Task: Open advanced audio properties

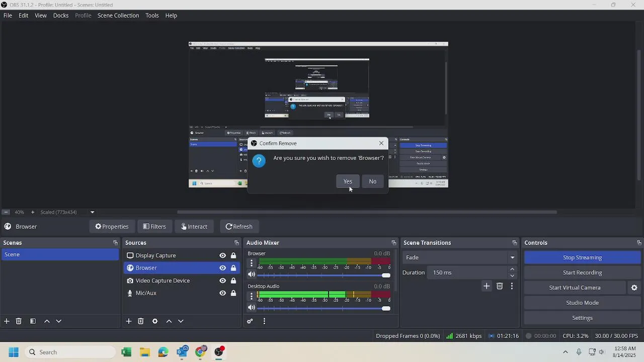Action: [x=250, y=321]
